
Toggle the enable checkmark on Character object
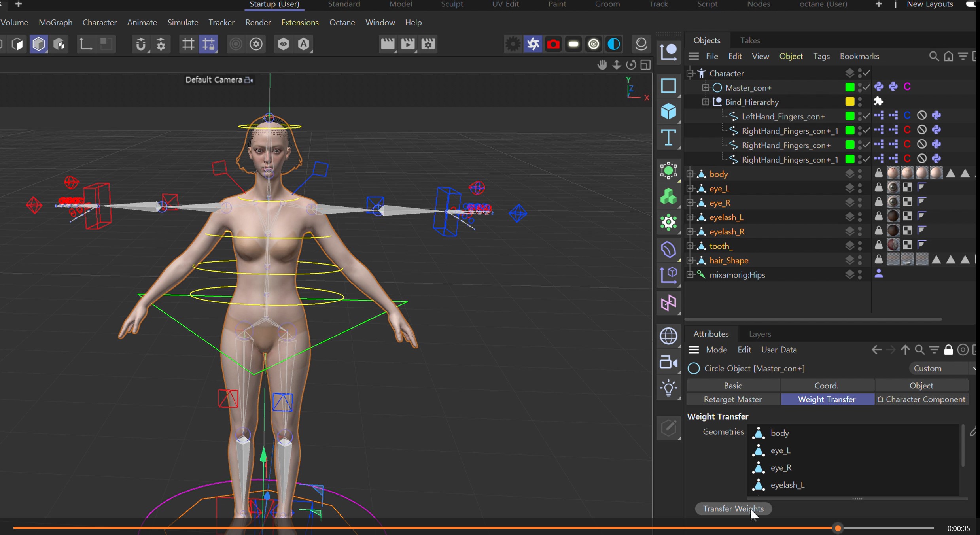(x=866, y=73)
